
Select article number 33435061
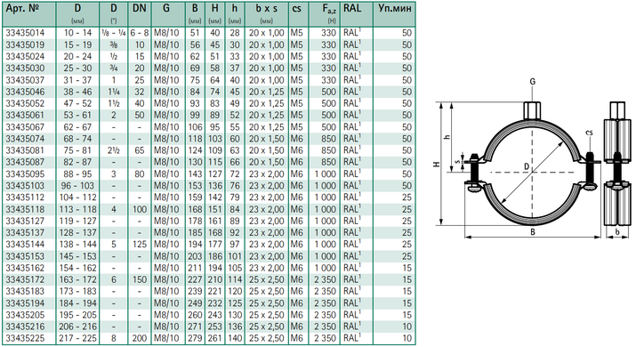tap(25, 115)
